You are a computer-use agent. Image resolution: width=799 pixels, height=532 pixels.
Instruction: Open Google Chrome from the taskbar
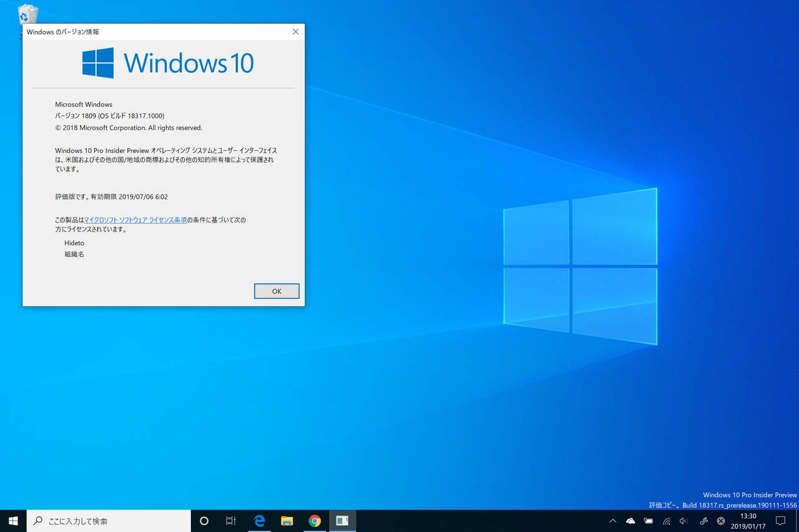click(315, 521)
